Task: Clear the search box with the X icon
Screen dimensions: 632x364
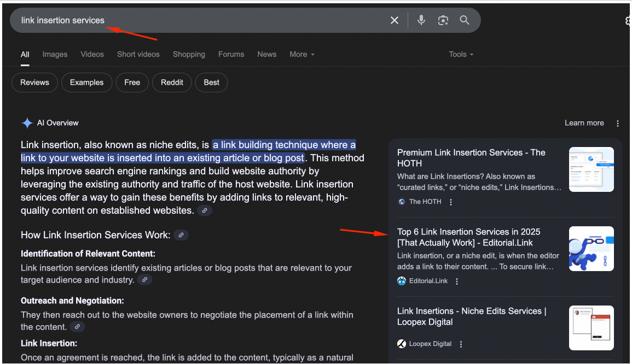Action: [394, 20]
